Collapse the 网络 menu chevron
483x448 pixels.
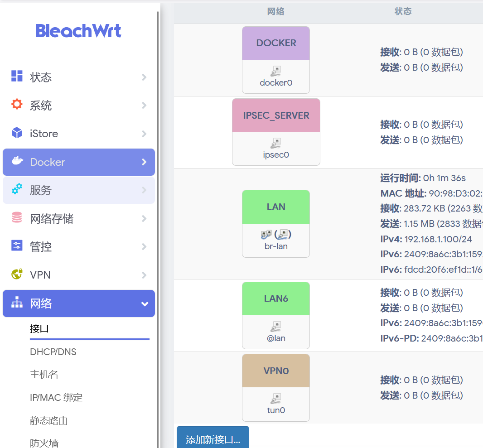[x=145, y=303]
